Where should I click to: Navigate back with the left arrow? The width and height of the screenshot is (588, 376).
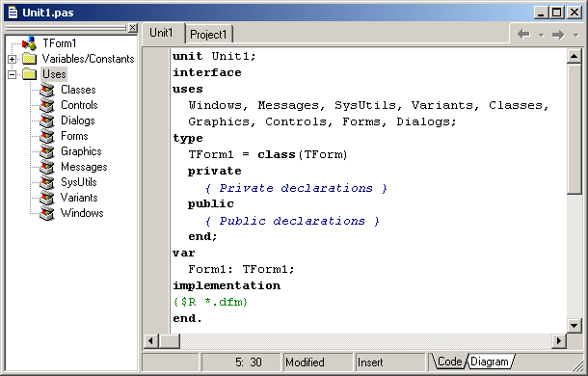(x=523, y=35)
